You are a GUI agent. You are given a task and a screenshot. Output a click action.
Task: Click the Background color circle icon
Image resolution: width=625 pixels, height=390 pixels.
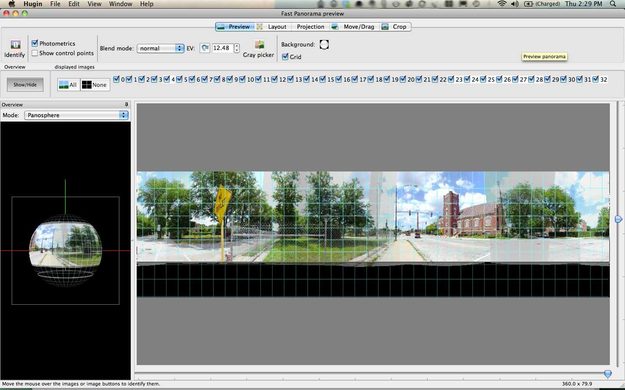click(x=324, y=44)
